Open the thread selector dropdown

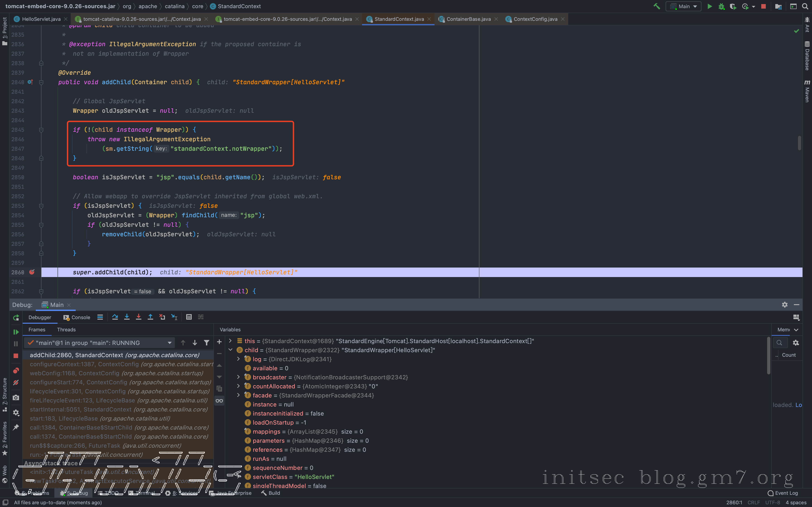[x=169, y=343]
